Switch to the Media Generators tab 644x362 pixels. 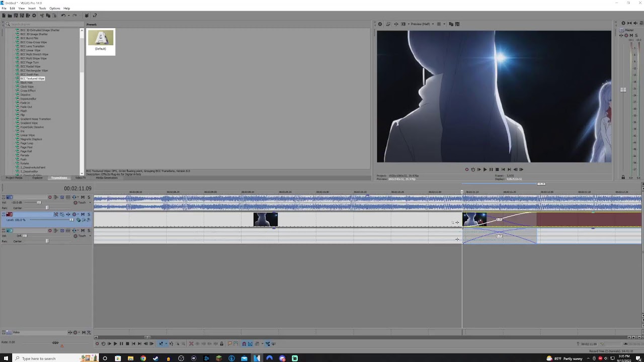107,177
